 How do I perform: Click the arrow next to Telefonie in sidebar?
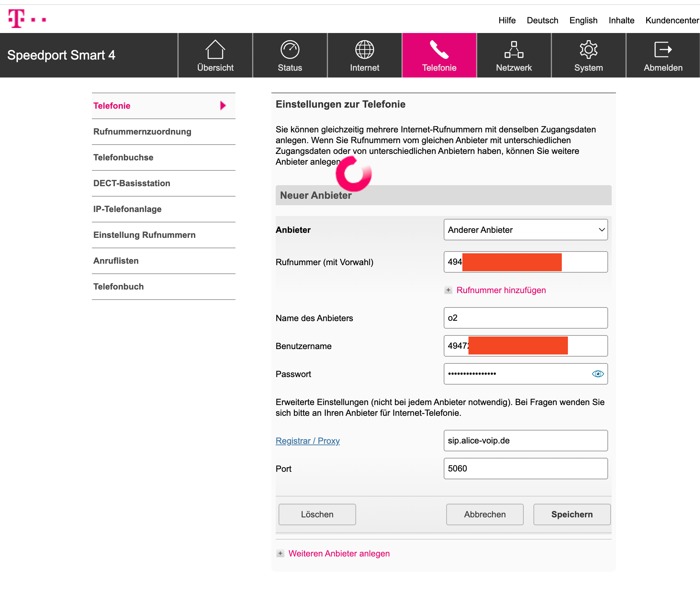point(223,105)
